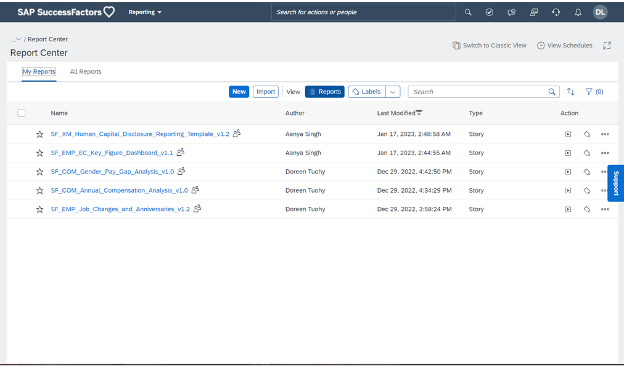Open the notifications bell icon
This screenshot has height=366, width=624.
(x=578, y=12)
